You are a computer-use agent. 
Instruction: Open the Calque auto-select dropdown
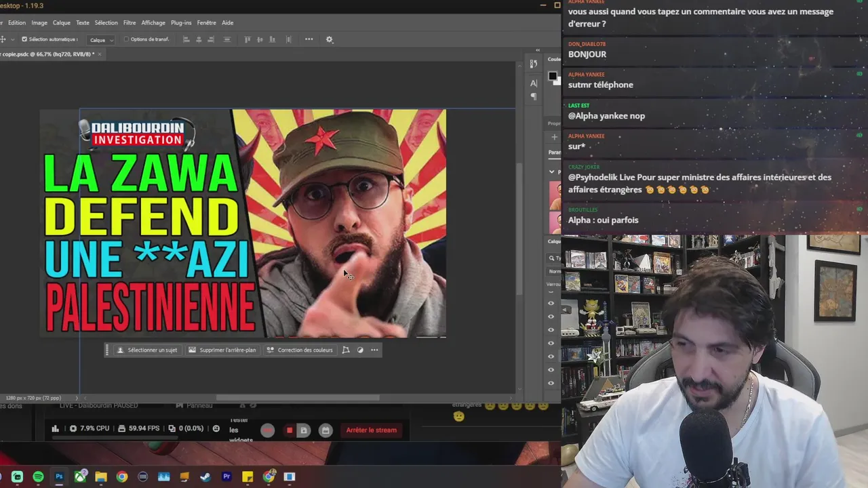click(x=101, y=40)
